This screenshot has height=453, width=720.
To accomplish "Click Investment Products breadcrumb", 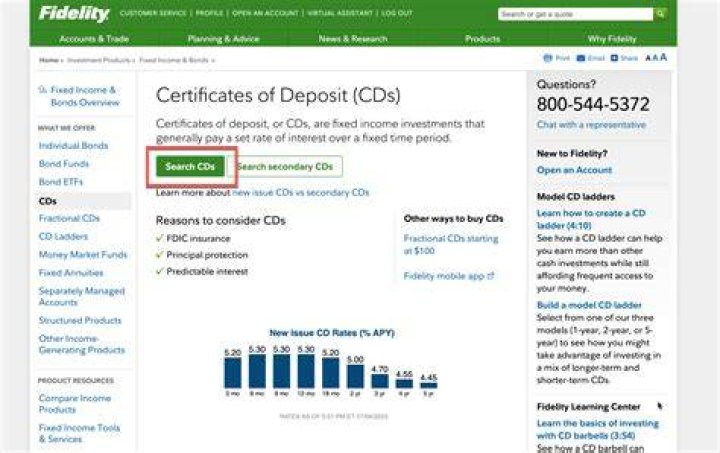I will coord(98,60).
